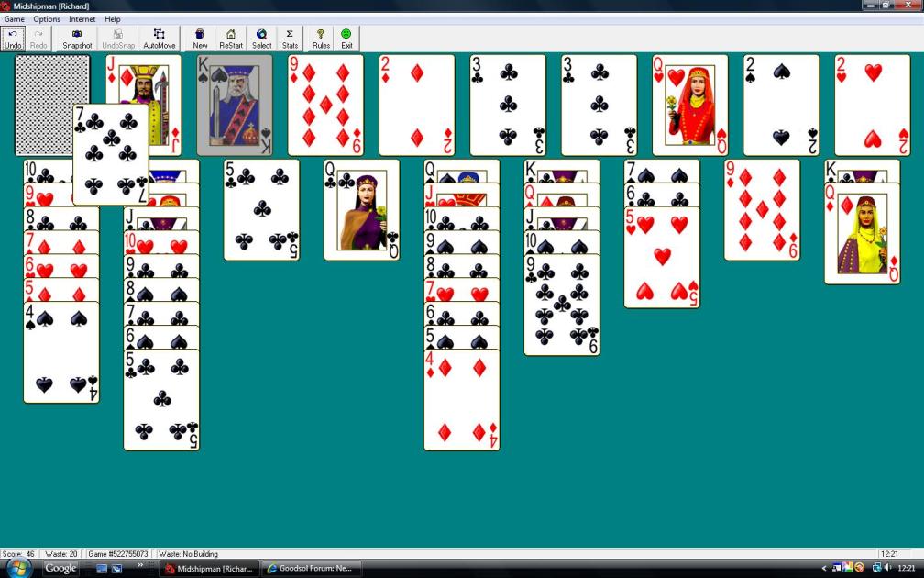Click the Midshipman taskbar button

[211, 569]
